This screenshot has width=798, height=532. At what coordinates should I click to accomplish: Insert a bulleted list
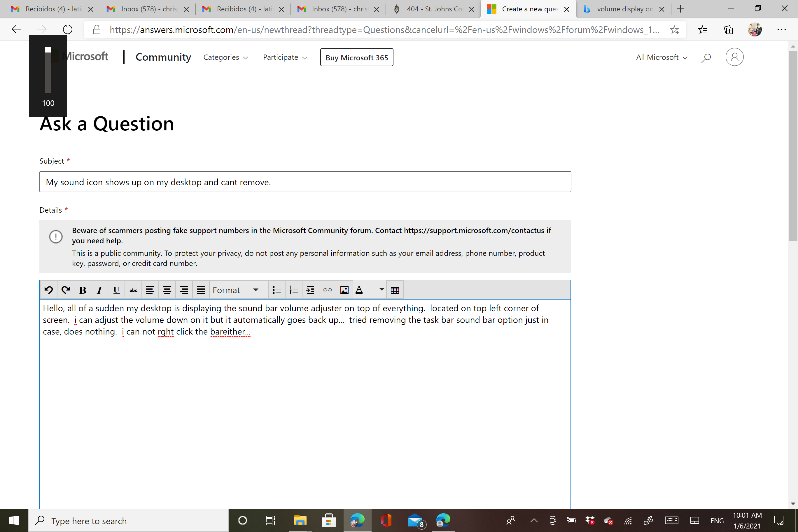pos(276,290)
